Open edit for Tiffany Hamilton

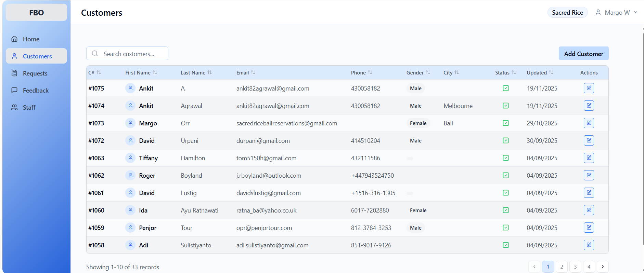tap(589, 158)
